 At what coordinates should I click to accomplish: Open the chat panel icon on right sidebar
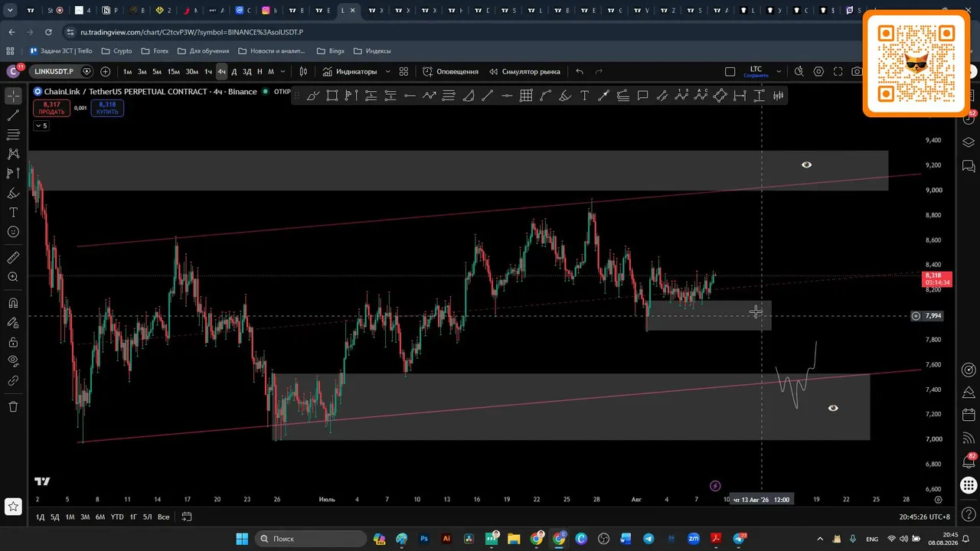pos(968,166)
